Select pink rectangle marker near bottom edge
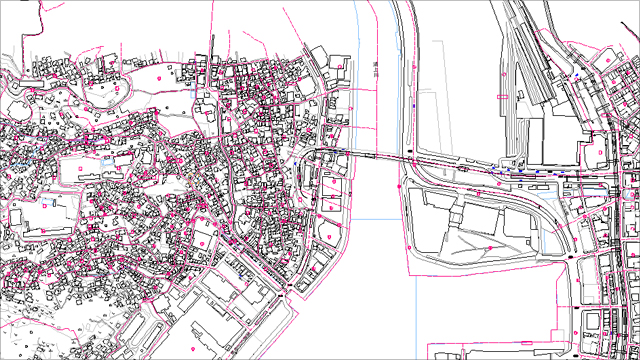The image size is (640, 360). [x=526, y=343]
